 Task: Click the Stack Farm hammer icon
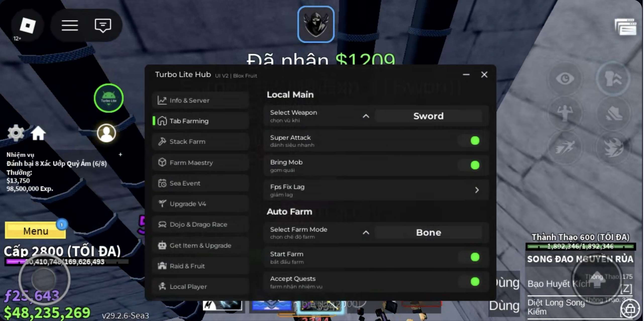coord(162,141)
